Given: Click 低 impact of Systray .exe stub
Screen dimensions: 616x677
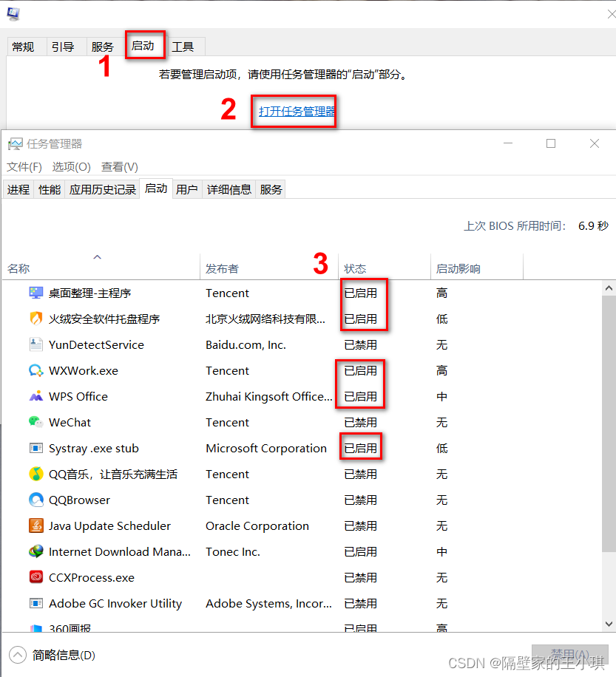Looking at the screenshot, I should pos(441,449).
